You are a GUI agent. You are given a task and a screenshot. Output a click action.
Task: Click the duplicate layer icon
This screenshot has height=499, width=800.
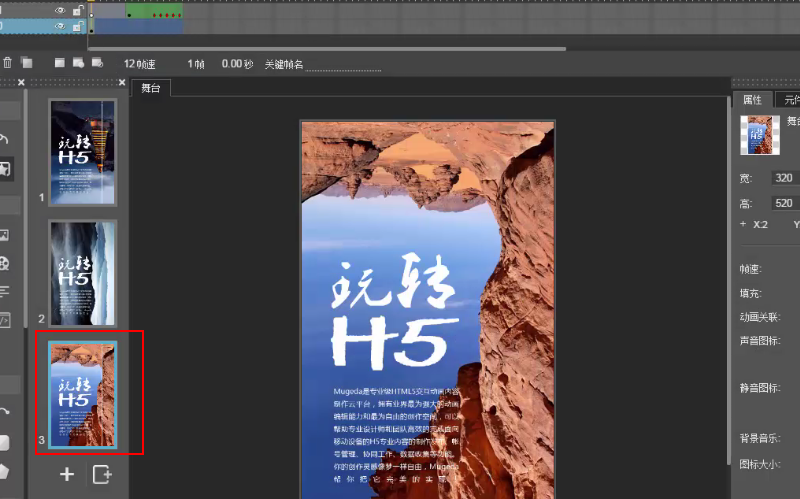click(x=27, y=63)
